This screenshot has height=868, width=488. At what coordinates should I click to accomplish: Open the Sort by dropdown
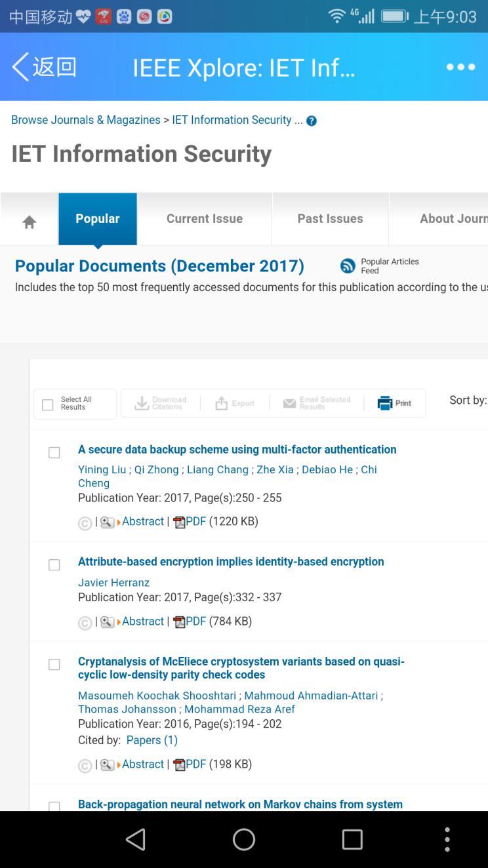tap(468, 401)
